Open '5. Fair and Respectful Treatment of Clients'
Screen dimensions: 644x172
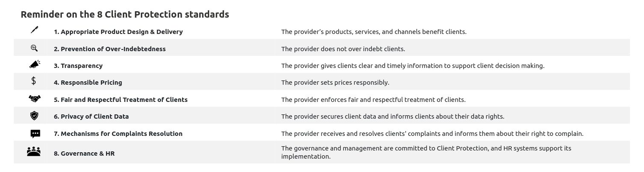pos(121,100)
